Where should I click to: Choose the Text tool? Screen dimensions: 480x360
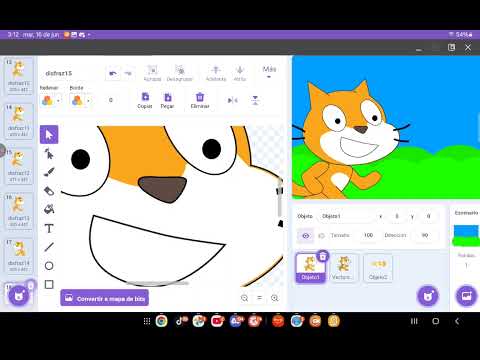pyautogui.click(x=49, y=228)
